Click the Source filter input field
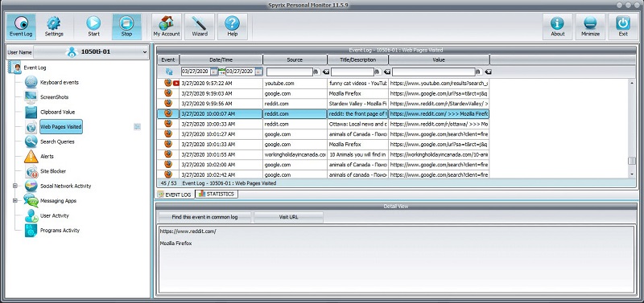This screenshot has height=303, width=644. tap(290, 72)
